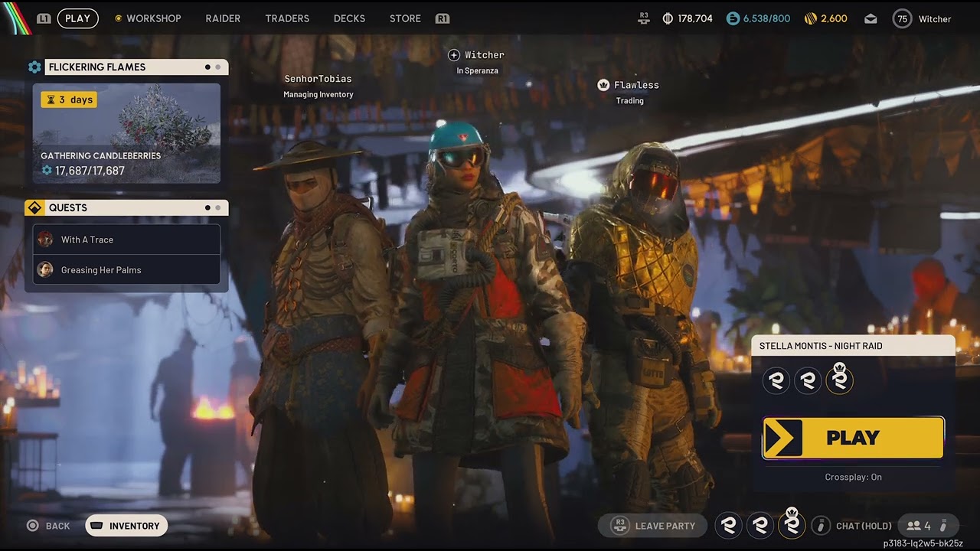Click the plus icon beside Witcher name
The image size is (980, 551).
pyautogui.click(x=453, y=55)
